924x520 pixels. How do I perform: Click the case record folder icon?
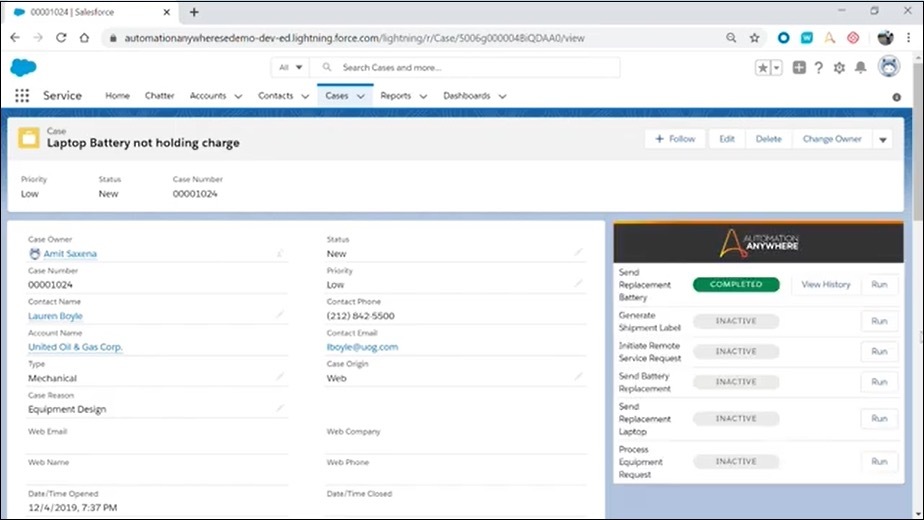tap(28, 138)
